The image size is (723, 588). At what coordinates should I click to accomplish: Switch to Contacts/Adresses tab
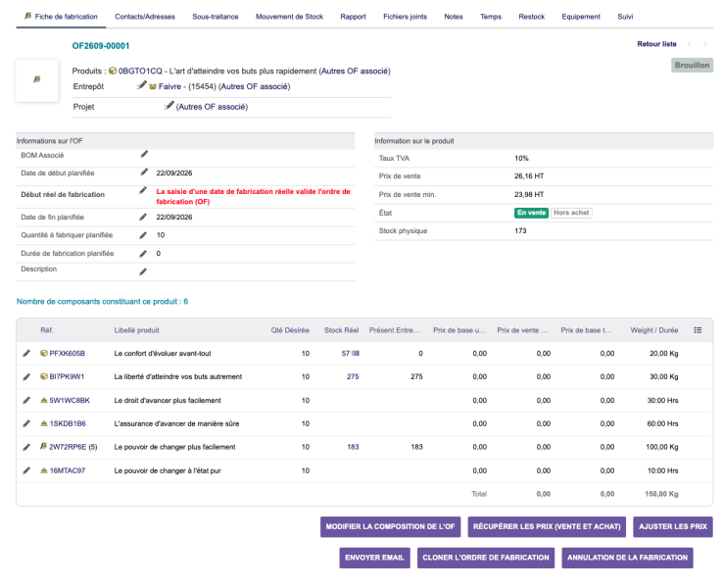145,17
